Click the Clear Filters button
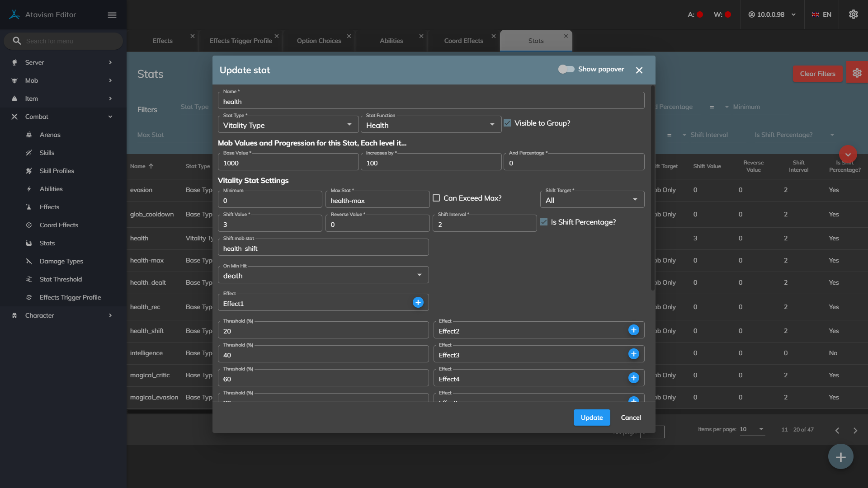Screen dimensions: 868x488 pyautogui.click(x=817, y=74)
